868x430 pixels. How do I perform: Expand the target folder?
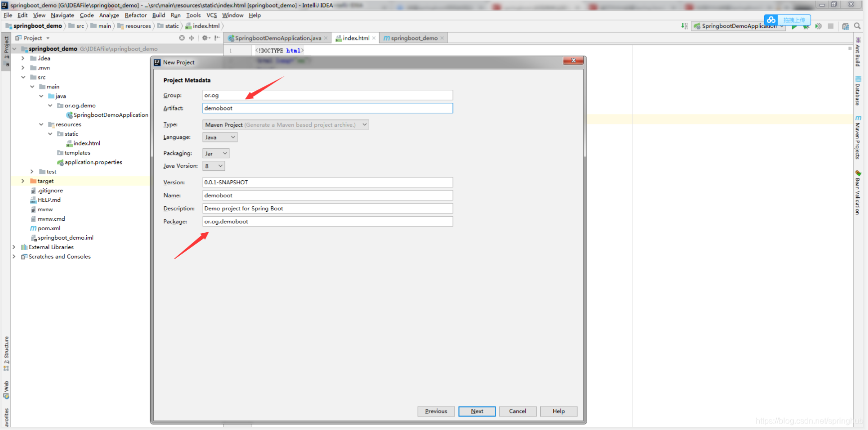click(23, 181)
